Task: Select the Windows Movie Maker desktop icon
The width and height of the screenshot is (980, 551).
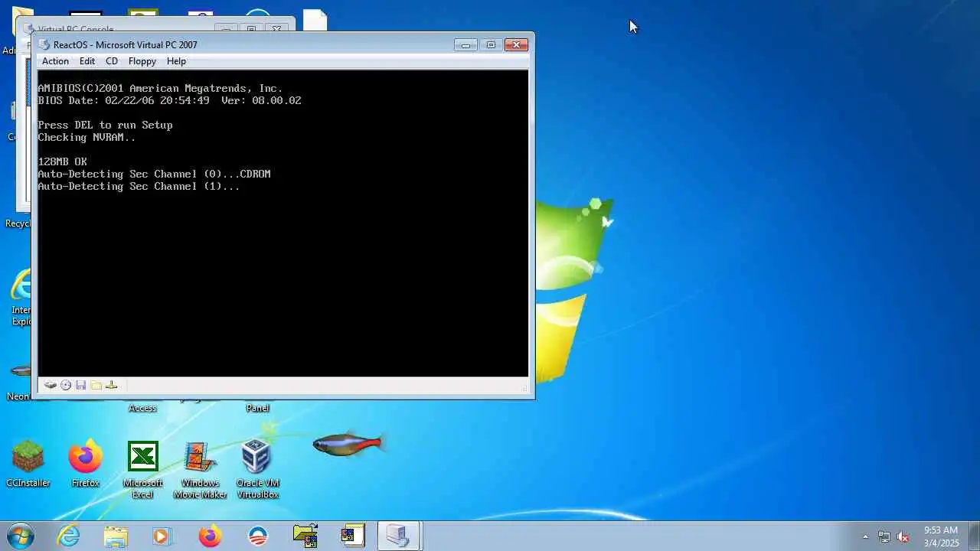Action: (200, 470)
